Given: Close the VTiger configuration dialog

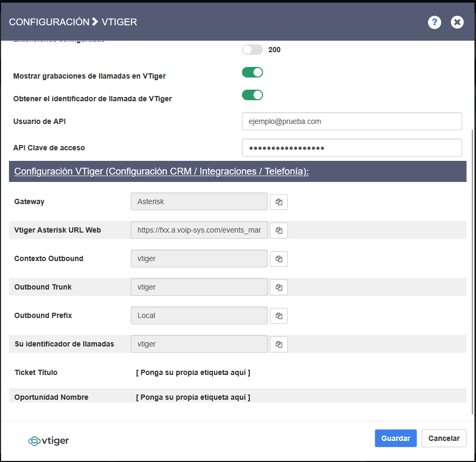Looking at the screenshot, I should pyautogui.click(x=457, y=22).
